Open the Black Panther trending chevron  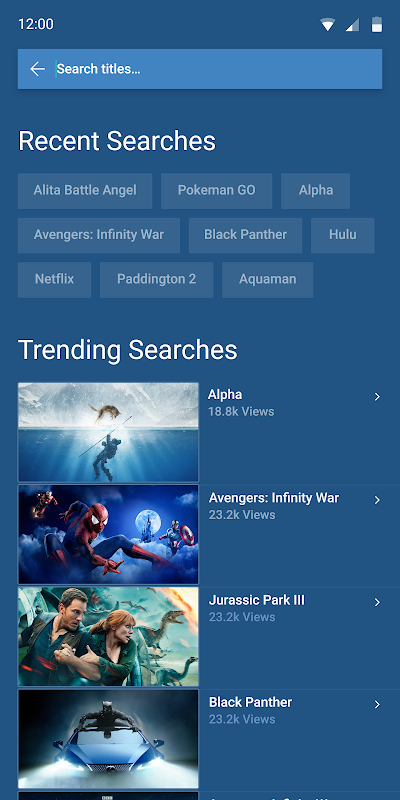point(377,705)
